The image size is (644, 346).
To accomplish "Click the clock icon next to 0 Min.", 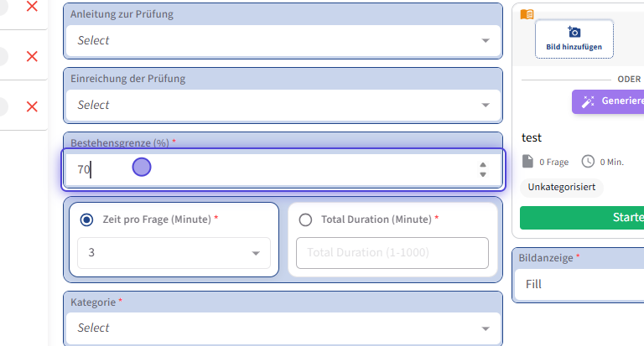I will (x=588, y=161).
